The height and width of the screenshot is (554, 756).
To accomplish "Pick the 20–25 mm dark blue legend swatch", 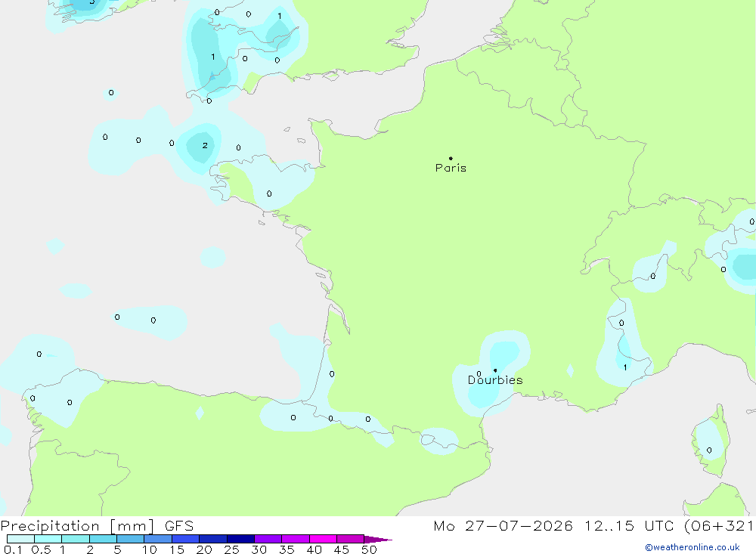I will pyautogui.click(x=213, y=539).
